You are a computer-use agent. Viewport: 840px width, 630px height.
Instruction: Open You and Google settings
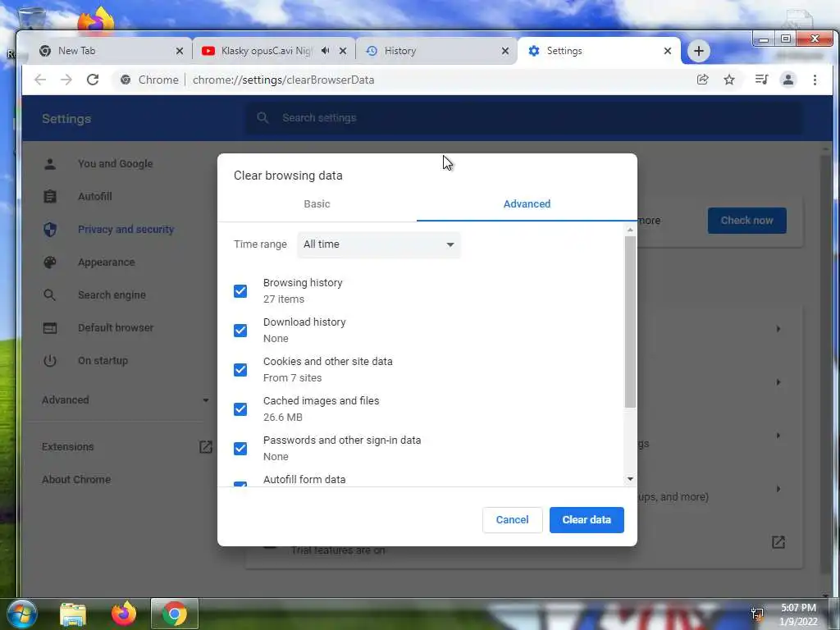pos(115,164)
